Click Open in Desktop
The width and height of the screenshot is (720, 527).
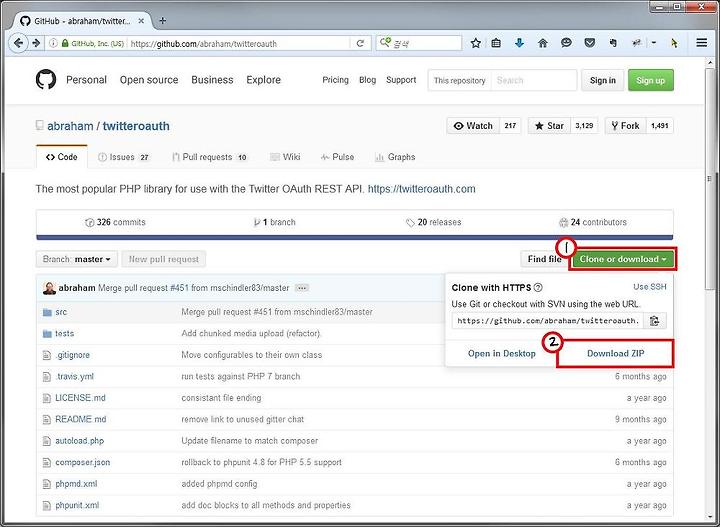[x=501, y=353]
